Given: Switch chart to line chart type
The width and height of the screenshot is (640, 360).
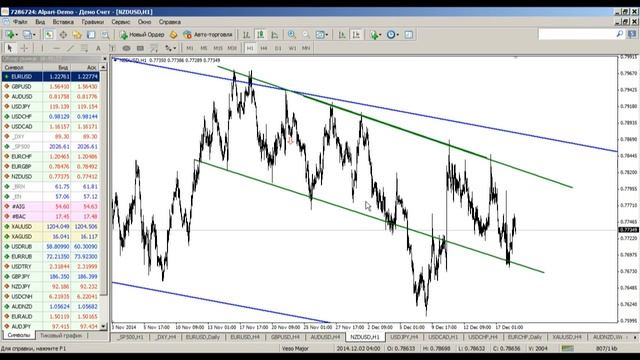Looking at the screenshot, I should pos(275,35).
